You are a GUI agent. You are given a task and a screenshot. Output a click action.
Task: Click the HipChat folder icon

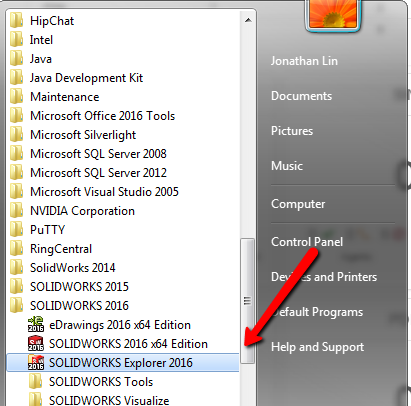pyautogui.click(x=16, y=20)
